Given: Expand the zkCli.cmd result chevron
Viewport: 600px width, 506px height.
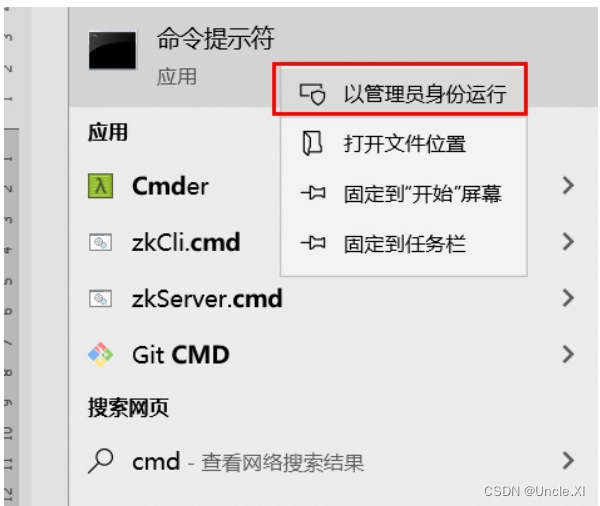Looking at the screenshot, I should coord(568,242).
